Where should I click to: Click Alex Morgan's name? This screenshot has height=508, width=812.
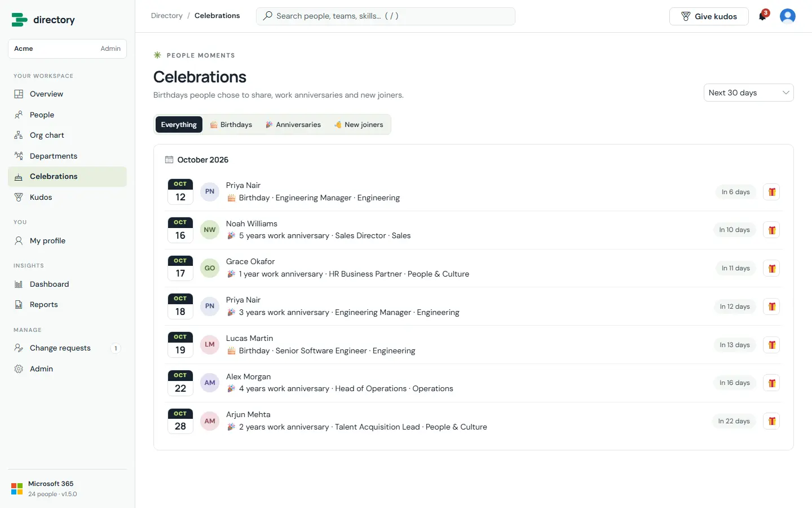248,376
